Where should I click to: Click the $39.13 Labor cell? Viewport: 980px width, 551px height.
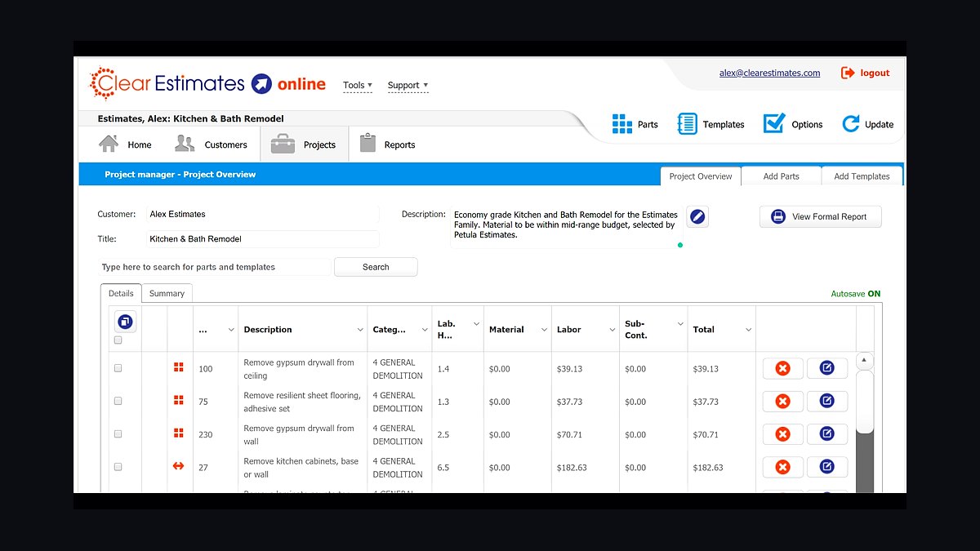[x=569, y=369]
